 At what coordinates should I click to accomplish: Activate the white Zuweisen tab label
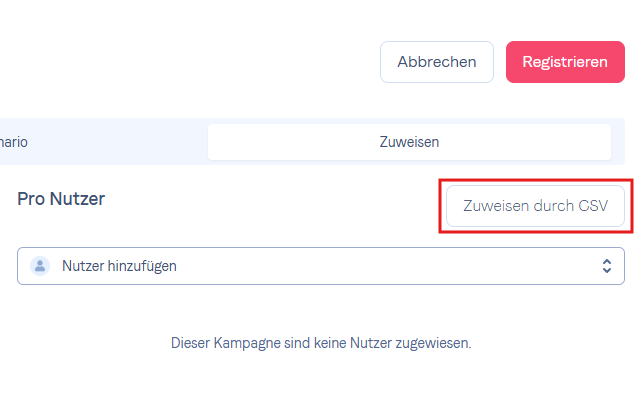coord(409,142)
